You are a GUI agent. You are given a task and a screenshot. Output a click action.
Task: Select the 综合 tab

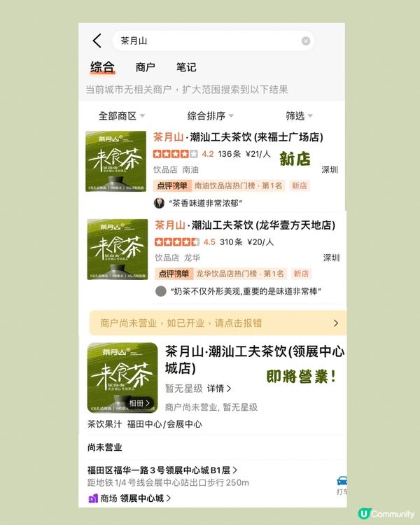point(102,67)
